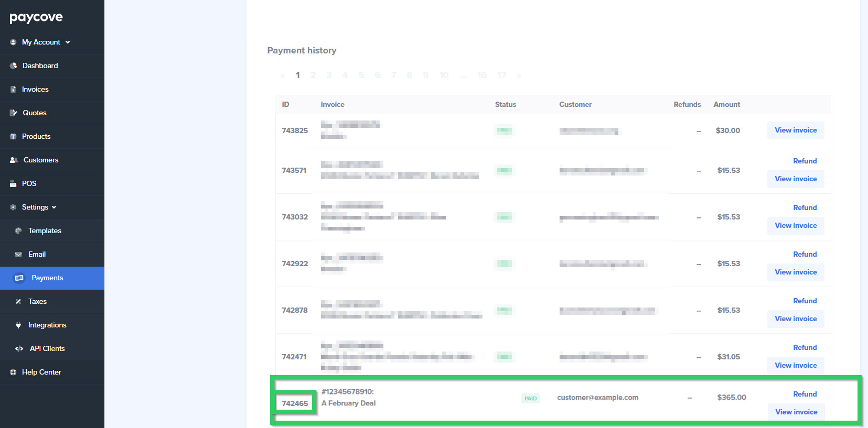View invoice for payment 743825
Screen dimensions: 868x428
[796, 130]
